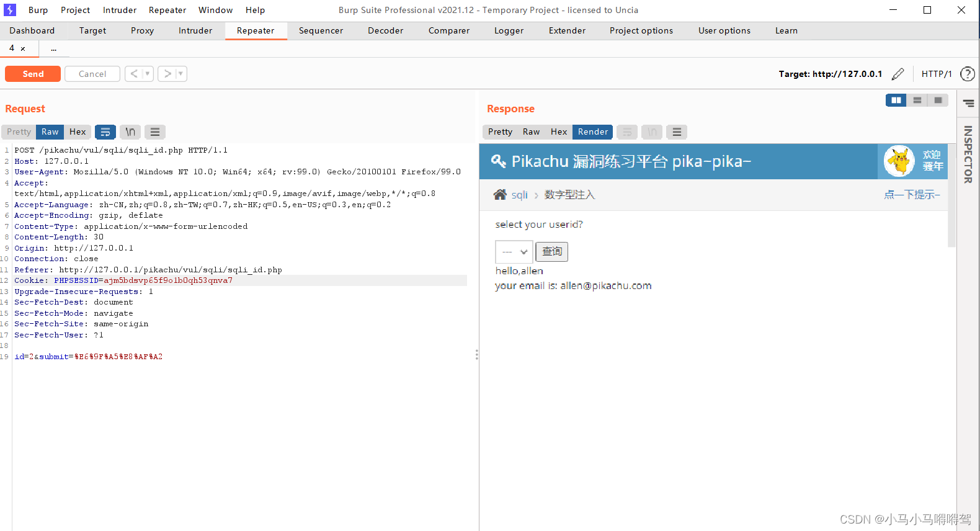Open history back dropdown arrow
The height and width of the screenshot is (531, 980).
tap(148, 74)
